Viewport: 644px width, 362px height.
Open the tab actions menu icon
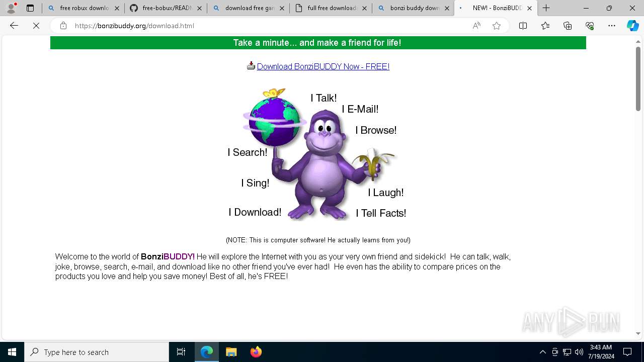coord(30,8)
